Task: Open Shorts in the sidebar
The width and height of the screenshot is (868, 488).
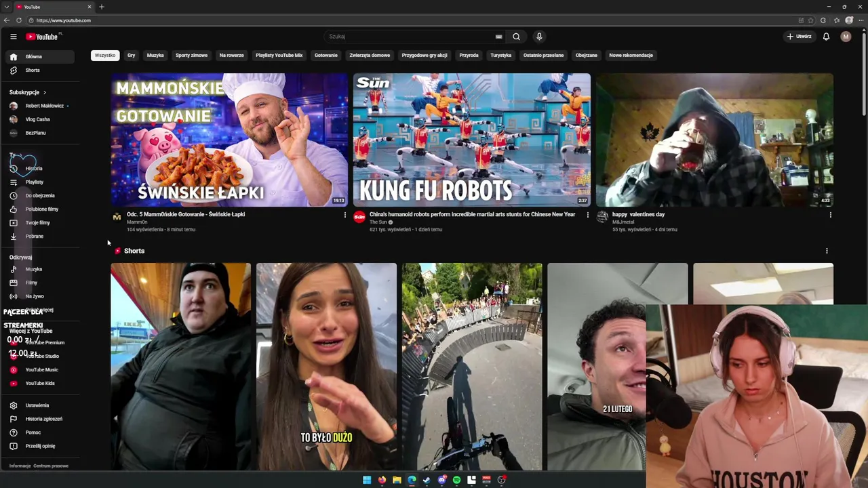Action: [x=41, y=70]
